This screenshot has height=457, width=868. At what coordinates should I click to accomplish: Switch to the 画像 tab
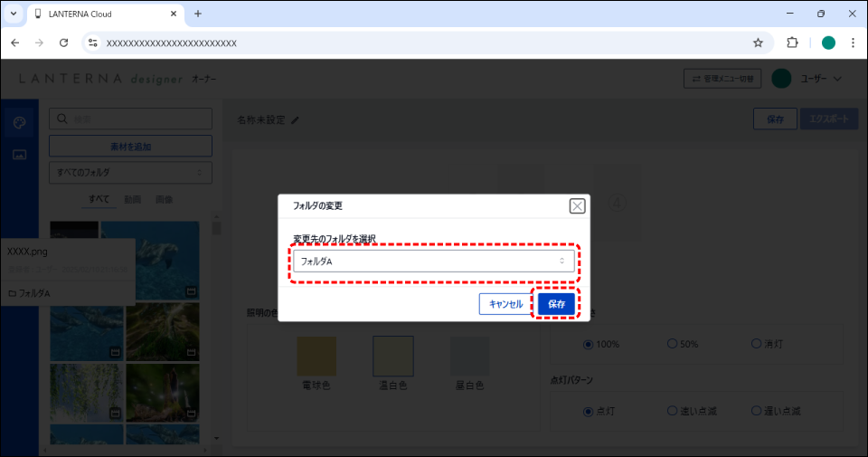coord(164,199)
